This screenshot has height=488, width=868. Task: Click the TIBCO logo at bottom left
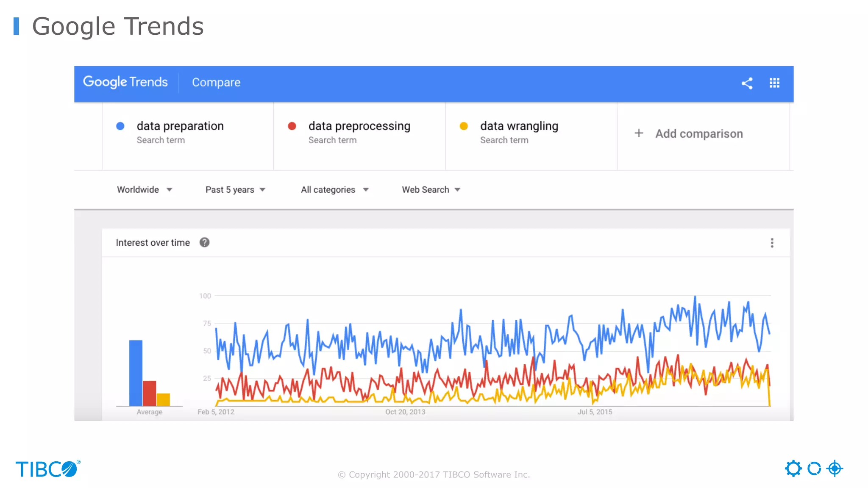[x=48, y=469]
